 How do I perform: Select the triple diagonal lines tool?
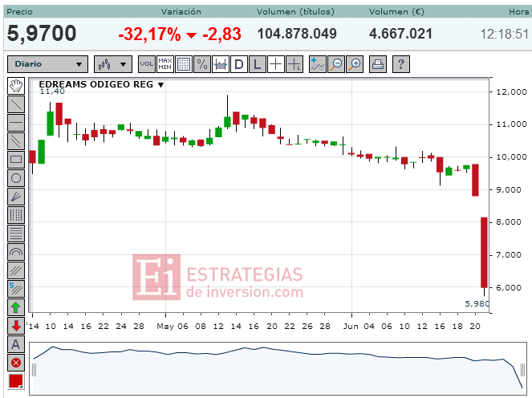click(x=16, y=270)
